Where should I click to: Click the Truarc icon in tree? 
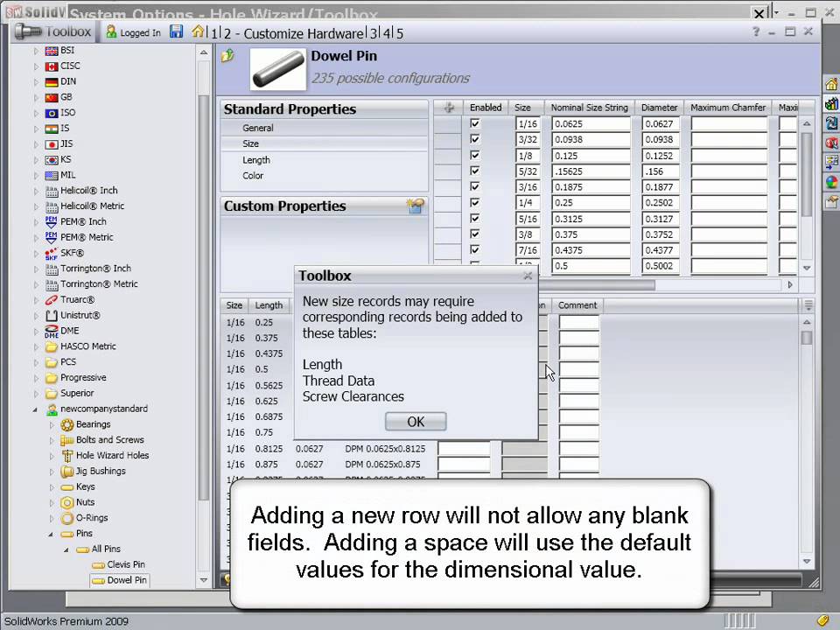click(x=52, y=300)
